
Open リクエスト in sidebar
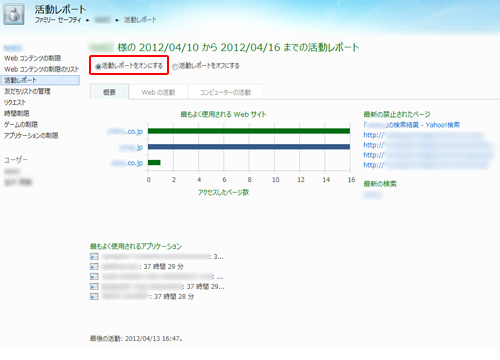[15, 102]
